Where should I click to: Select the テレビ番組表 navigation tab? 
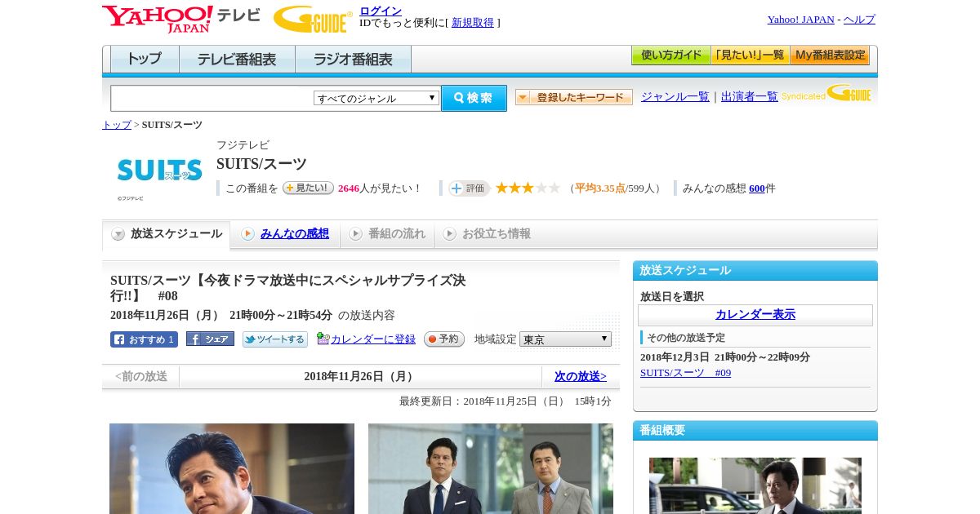pyautogui.click(x=237, y=59)
